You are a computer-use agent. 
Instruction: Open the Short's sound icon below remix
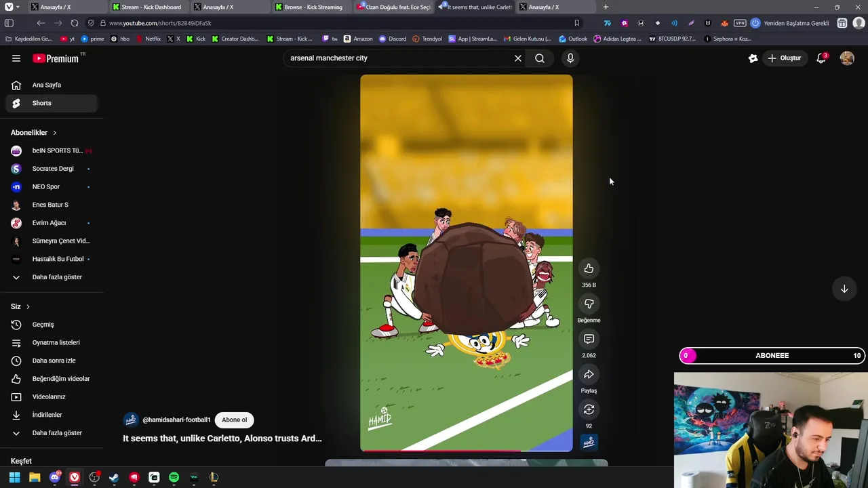click(589, 443)
